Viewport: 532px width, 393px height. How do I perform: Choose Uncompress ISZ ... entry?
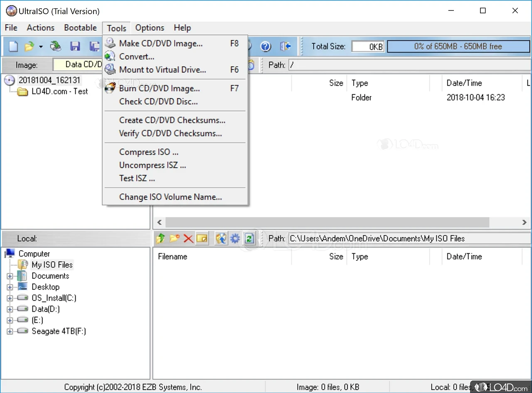click(175, 165)
